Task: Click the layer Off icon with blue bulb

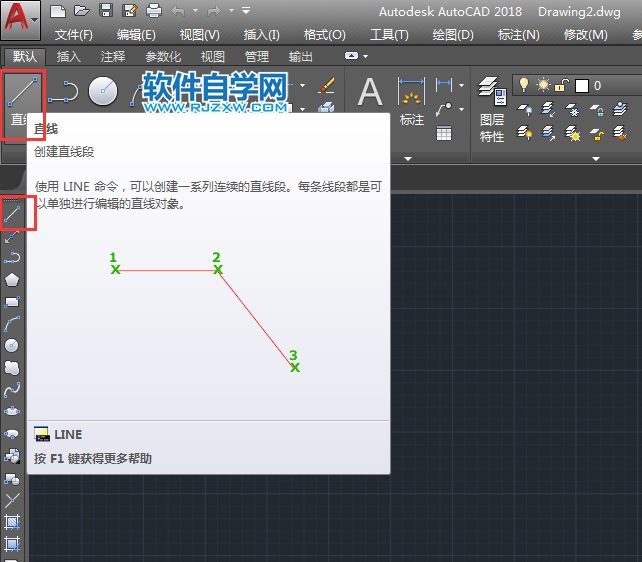Action: pos(524,110)
